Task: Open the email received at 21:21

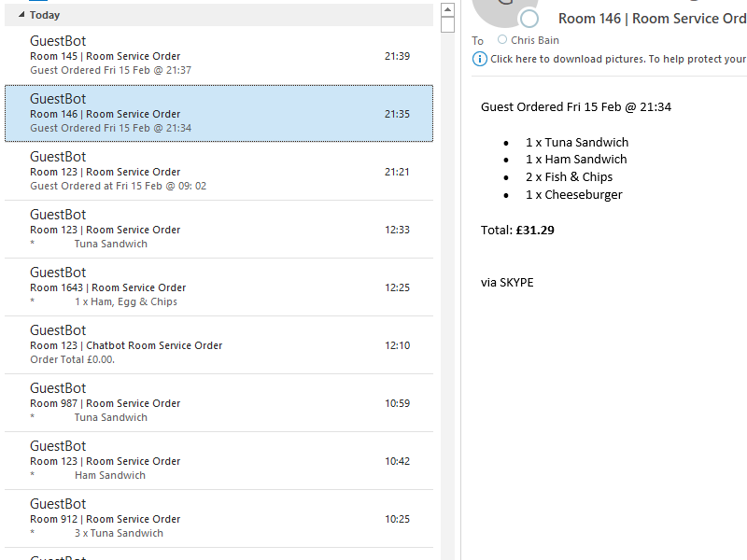Action: (x=218, y=172)
